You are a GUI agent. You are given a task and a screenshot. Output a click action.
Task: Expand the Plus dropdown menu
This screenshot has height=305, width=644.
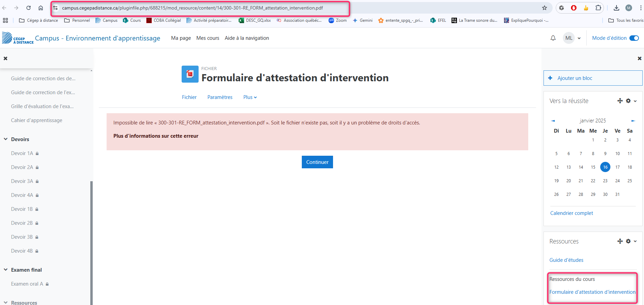pyautogui.click(x=250, y=97)
